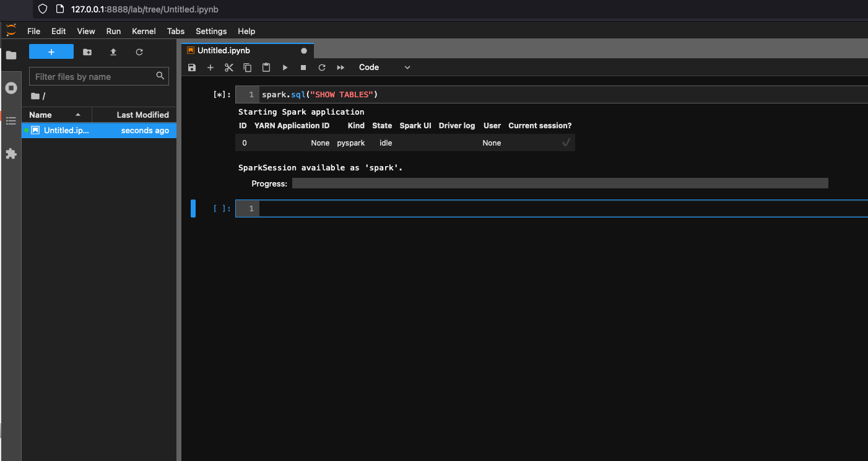Viewport: 868px width, 461px height.
Task: Open the Kernel menu
Action: point(144,31)
